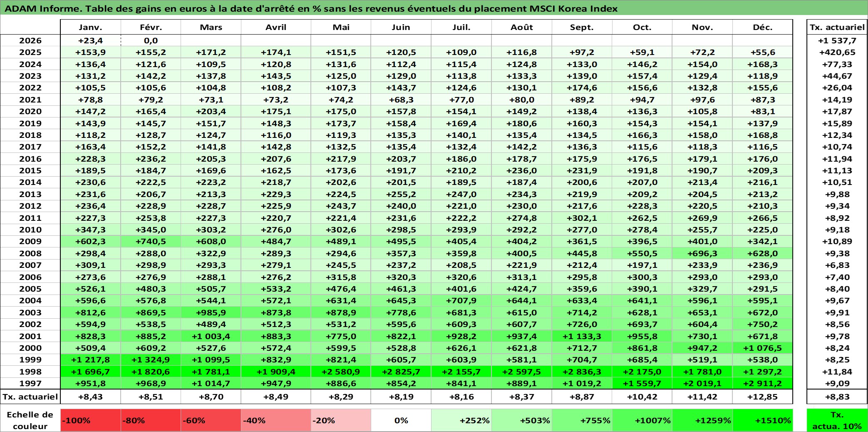Select the +1510% bright green swatch
868x432 pixels.
[762, 420]
